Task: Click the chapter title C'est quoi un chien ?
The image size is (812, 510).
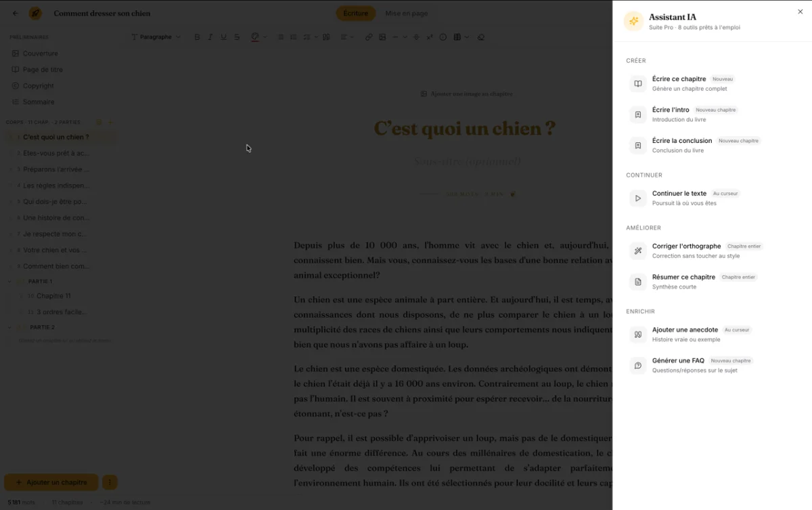Action: (x=465, y=129)
